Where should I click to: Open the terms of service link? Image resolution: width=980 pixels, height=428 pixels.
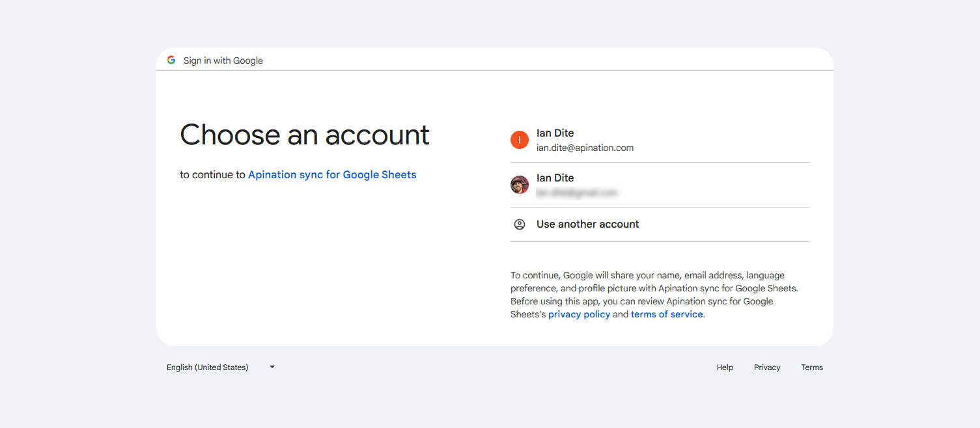coord(667,314)
